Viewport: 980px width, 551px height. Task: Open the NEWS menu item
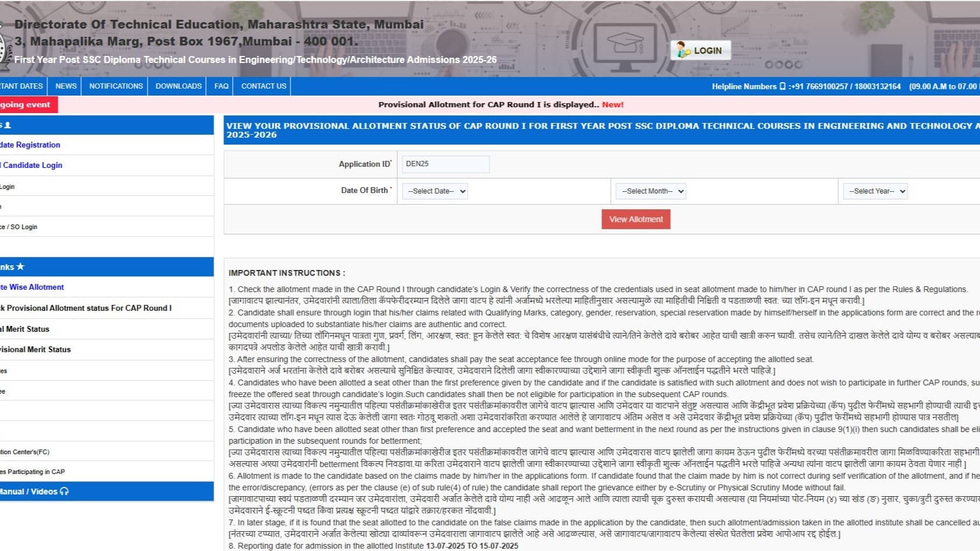(x=66, y=86)
